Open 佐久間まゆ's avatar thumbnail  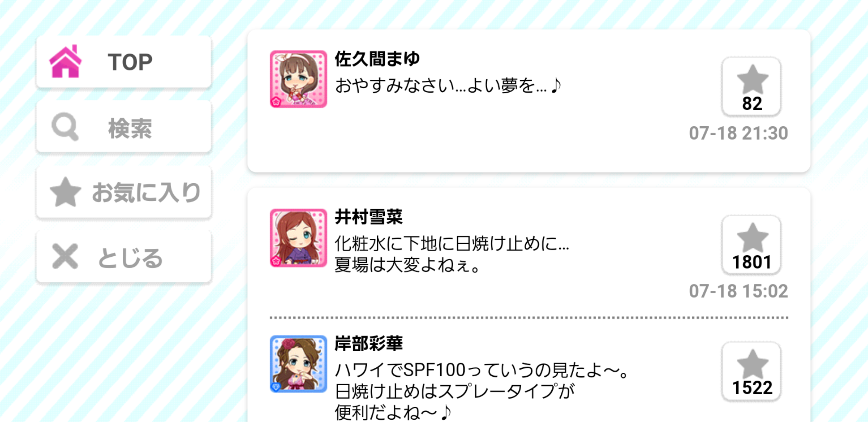pos(298,79)
